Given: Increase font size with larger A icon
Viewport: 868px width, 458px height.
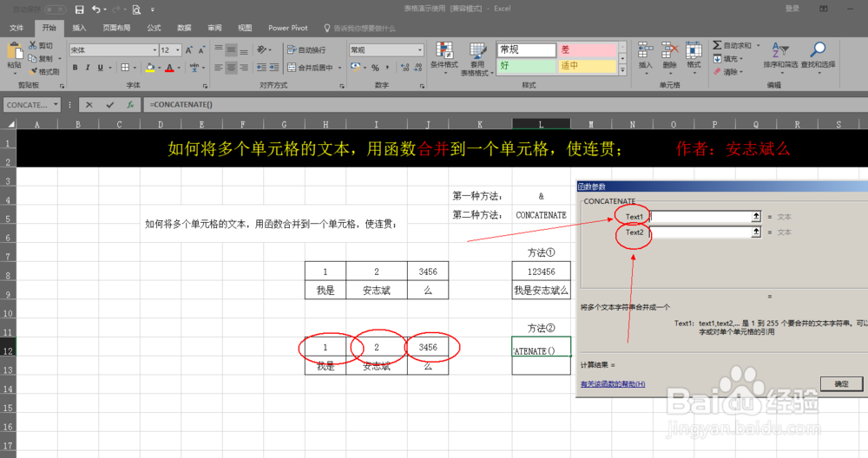Looking at the screenshot, I should [188, 50].
